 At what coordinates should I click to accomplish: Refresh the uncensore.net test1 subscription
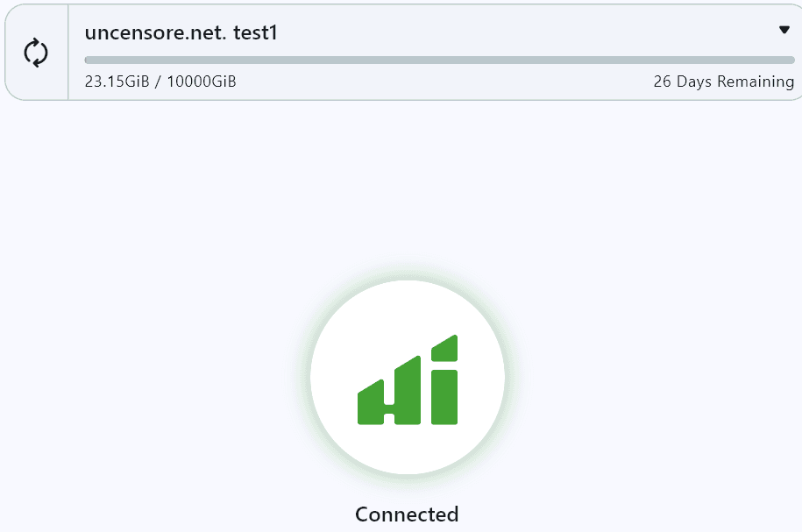[x=36, y=53]
